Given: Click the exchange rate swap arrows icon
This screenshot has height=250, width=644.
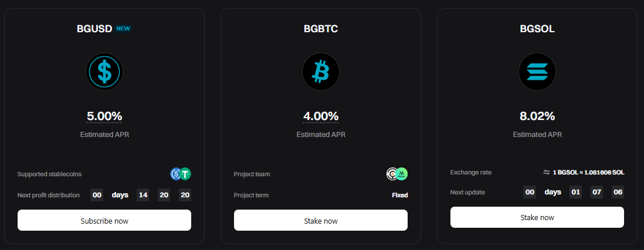Looking at the screenshot, I should (x=547, y=172).
